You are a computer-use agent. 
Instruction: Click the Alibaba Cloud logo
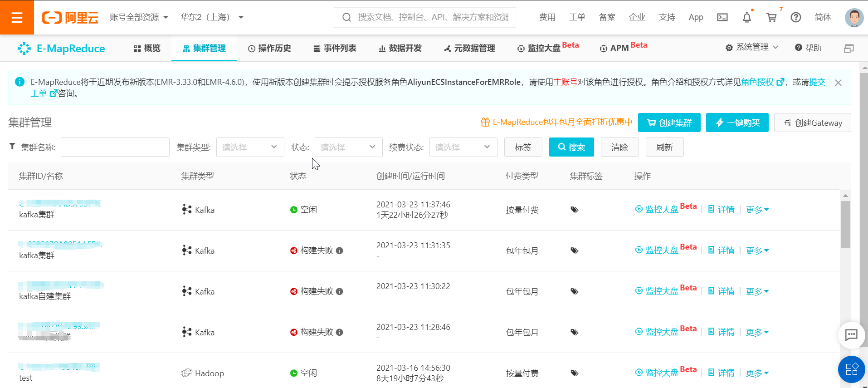pyautogui.click(x=70, y=17)
